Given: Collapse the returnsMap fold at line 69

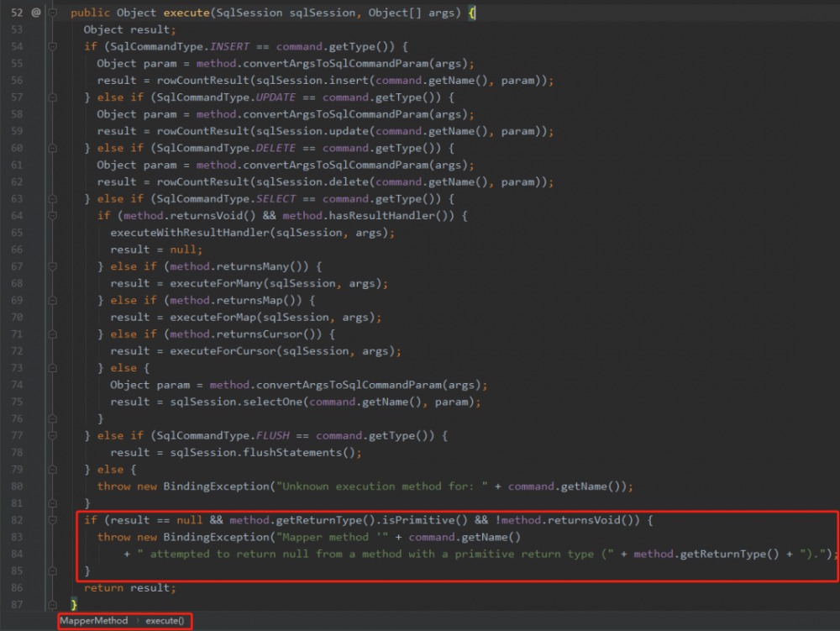Looking at the screenshot, I should click(52, 301).
